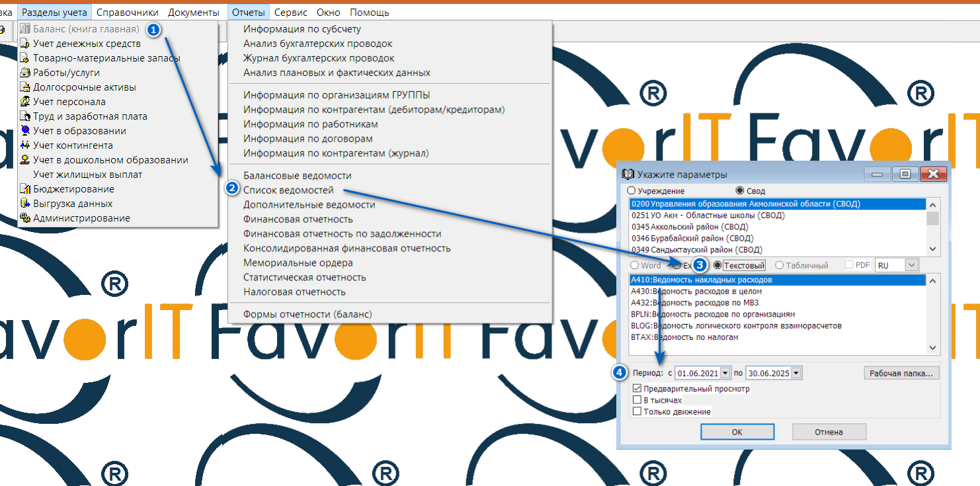Open the Справочники menu
This screenshot has height=486, width=980.
pyautogui.click(x=127, y=12)
